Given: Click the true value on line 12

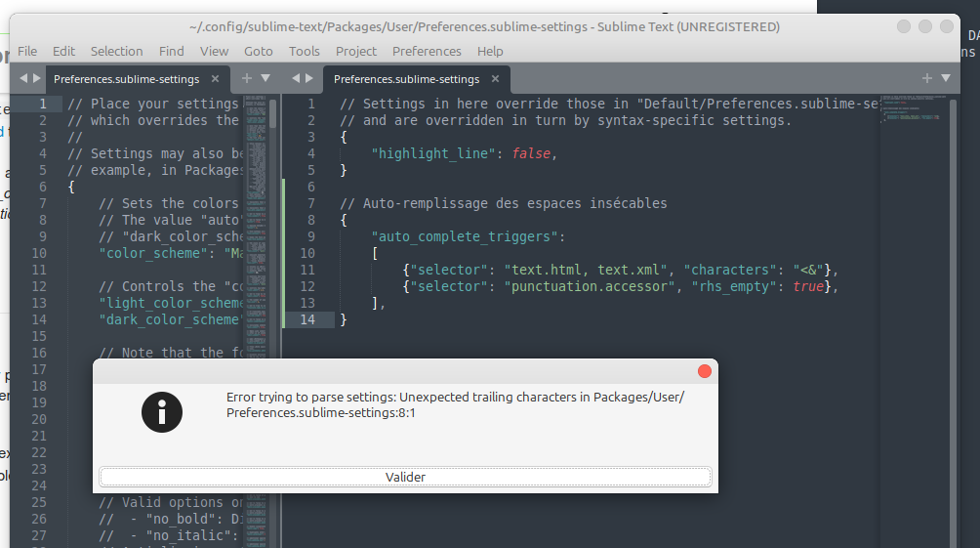Looking at the screenshot, I should 808,286.
